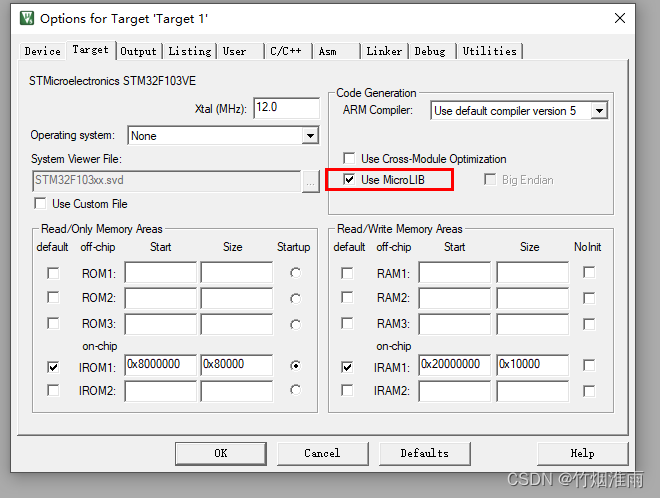660x498 pixels.
Task: Check the IRAM2 default checkbox
Action: click(347, 390)
